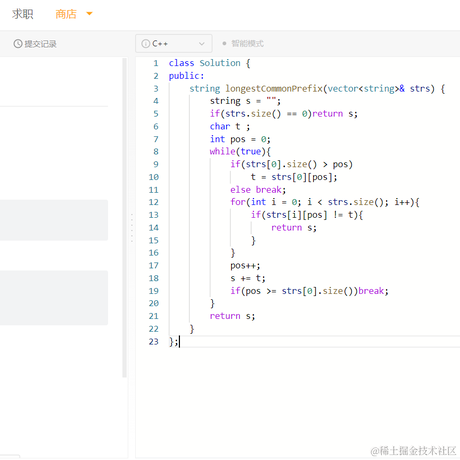Click the 'public:' code line
The width and height of the screenshot is (460, 460).
[x=186, y=76]
